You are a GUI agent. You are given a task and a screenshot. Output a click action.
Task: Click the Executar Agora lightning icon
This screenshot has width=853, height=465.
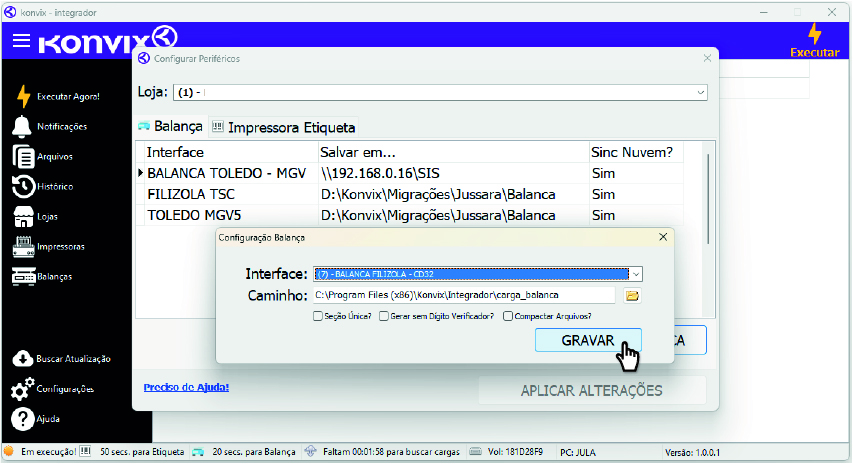(x=23, y=96)
